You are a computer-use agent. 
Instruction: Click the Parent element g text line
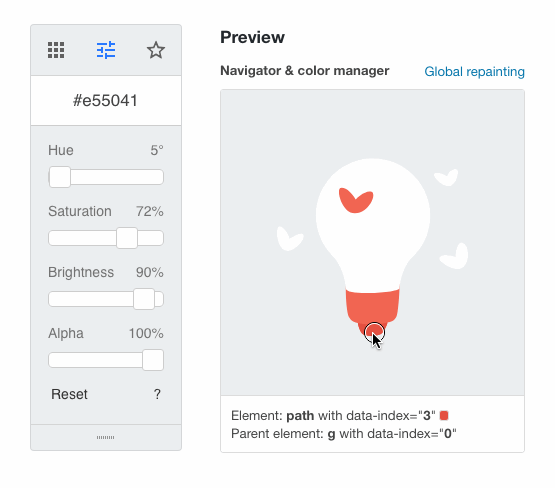click(x=344, y=434)
